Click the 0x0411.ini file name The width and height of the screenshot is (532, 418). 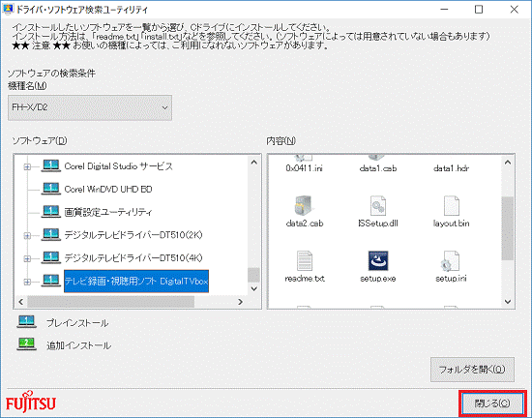pyautogui.click(x=305, y=168)
